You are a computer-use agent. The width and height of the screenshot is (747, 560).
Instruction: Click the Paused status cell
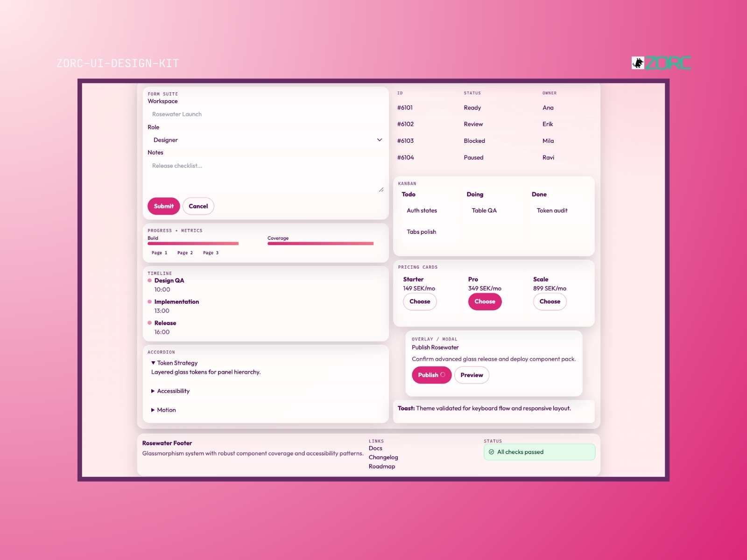[473, 158]
